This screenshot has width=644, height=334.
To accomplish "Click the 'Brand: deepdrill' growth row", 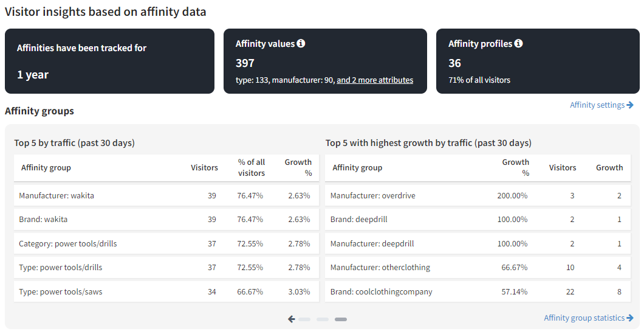I will [479, 220].
